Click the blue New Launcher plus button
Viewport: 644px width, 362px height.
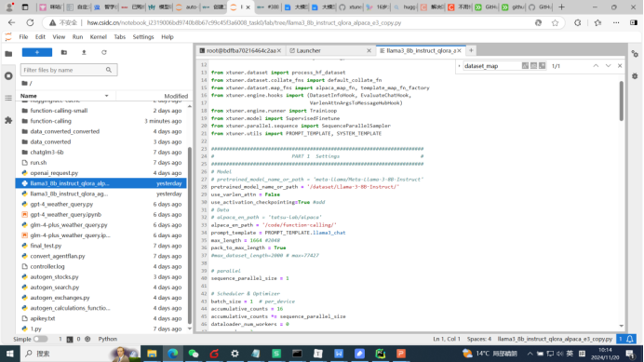pyautogui.click(x=37, y=53)
